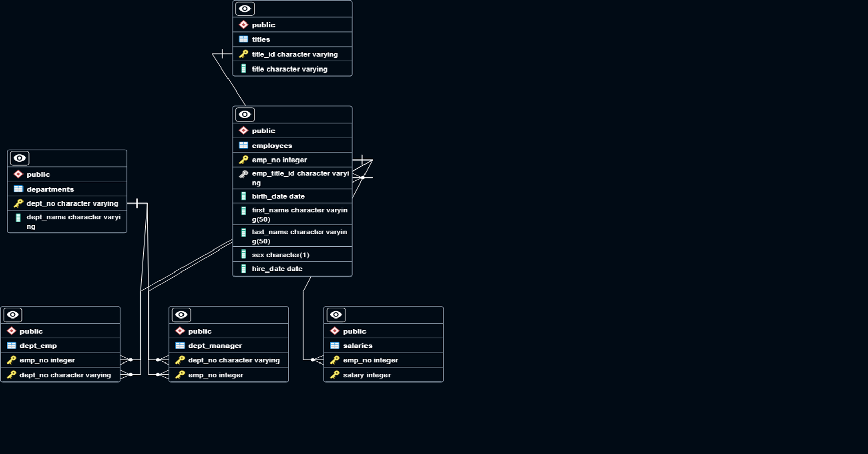
Task: Click the emp_title_id foreign key icon
Action: [x=244, y=174]
